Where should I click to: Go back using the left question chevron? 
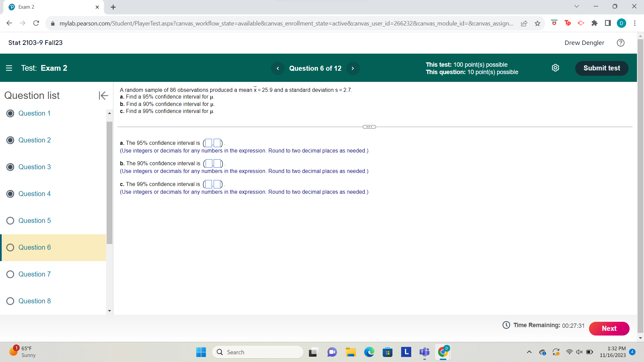pos(278,68)
